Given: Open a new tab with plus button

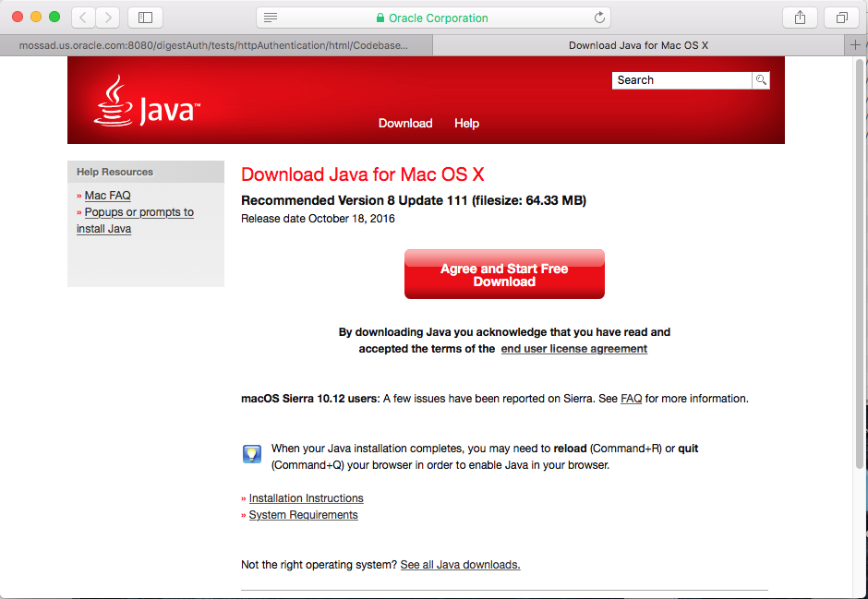Looking at the screenshot, I should click(855, 45).
